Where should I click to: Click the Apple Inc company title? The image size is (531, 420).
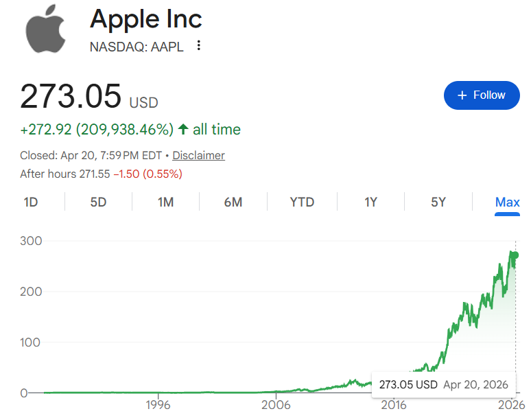(x=146, y=19)
